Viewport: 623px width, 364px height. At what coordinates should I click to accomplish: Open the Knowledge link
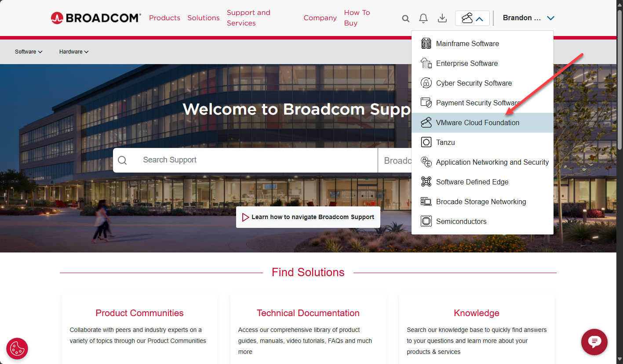pos(477,313)
